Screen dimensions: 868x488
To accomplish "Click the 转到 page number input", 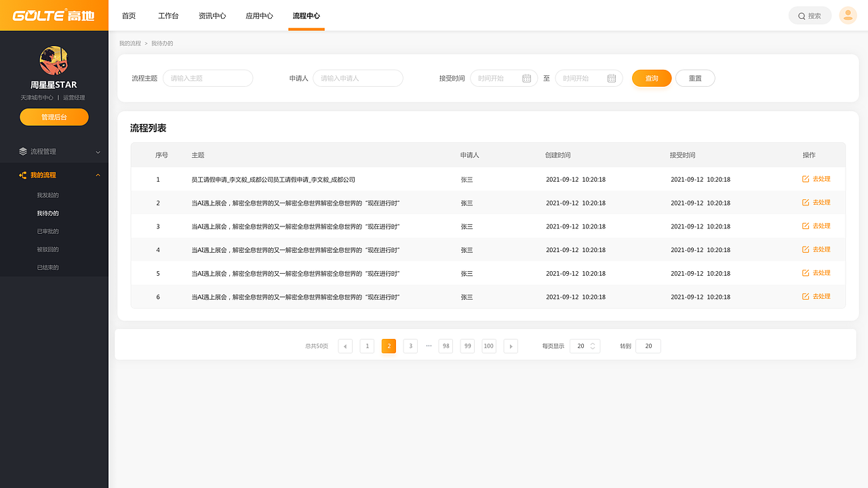I will click(x=648, y=346).
